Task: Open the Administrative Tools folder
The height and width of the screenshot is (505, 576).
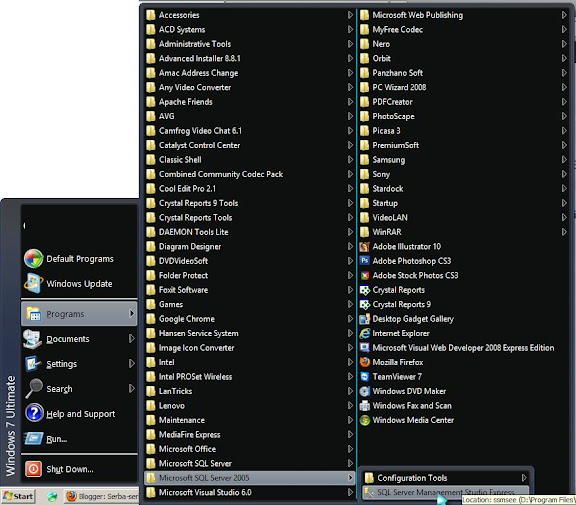Action: coord(249,44)
